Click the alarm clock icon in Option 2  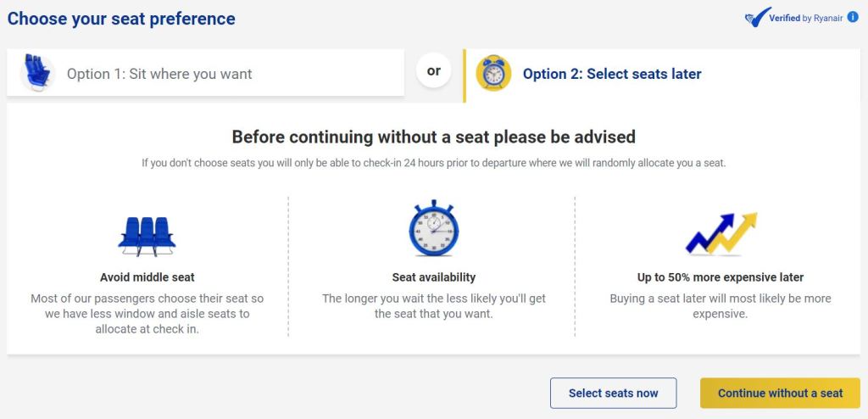pos(493,74)
